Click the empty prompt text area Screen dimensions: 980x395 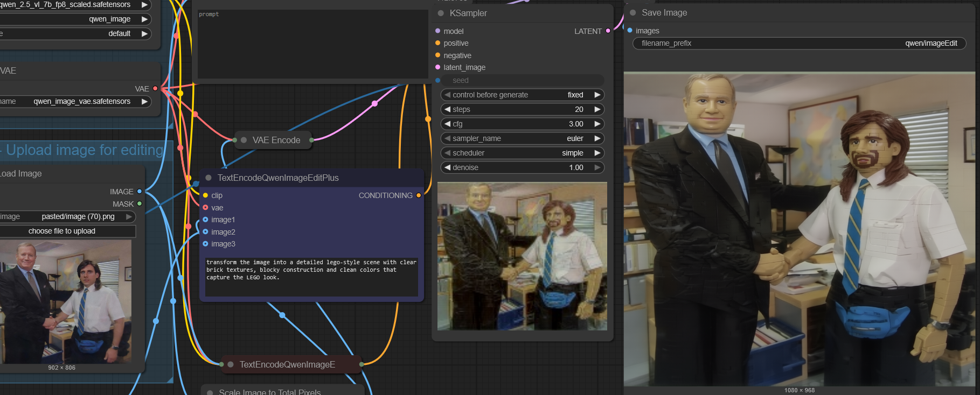312,44
